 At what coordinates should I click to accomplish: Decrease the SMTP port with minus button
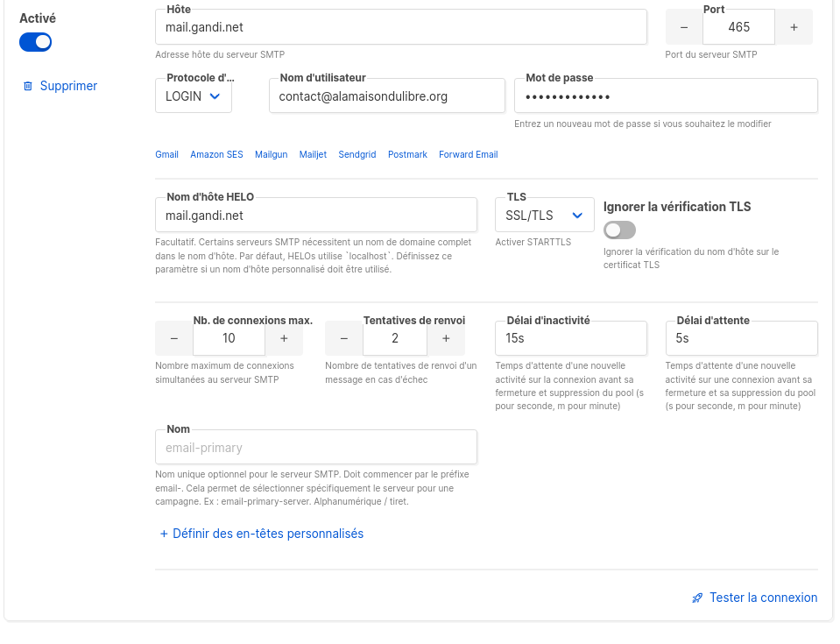[x=684, y=27]
